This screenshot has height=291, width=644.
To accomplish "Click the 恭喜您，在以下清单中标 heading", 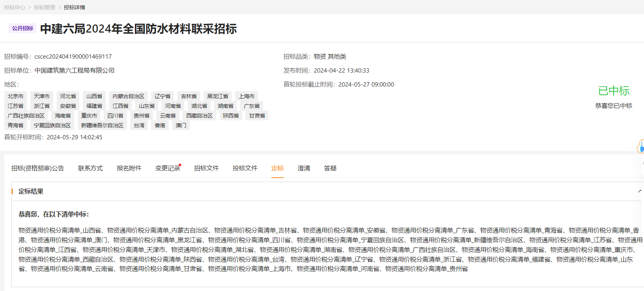I will tap(54, 214).
